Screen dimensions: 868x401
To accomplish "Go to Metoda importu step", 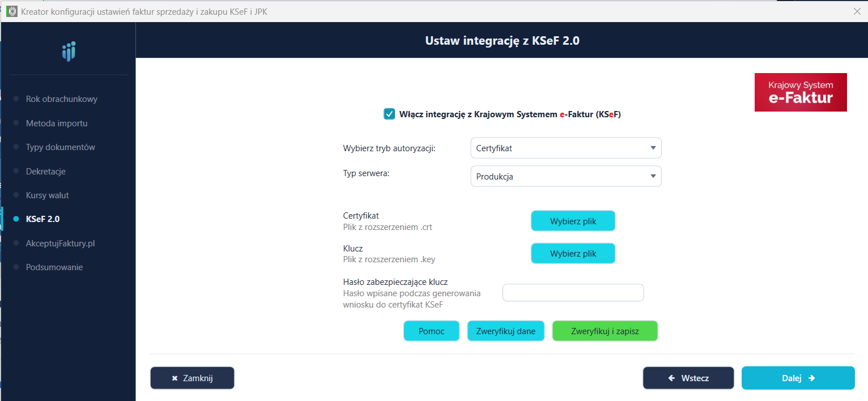I will [57, 123].
